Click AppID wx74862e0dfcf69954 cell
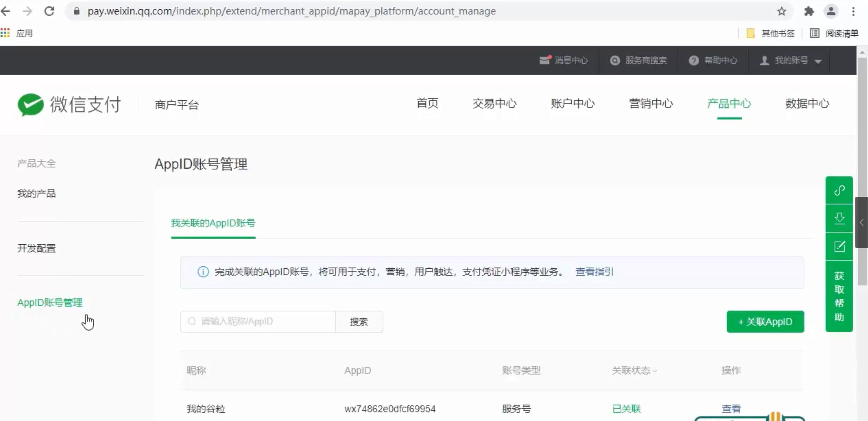 point(390,409)
